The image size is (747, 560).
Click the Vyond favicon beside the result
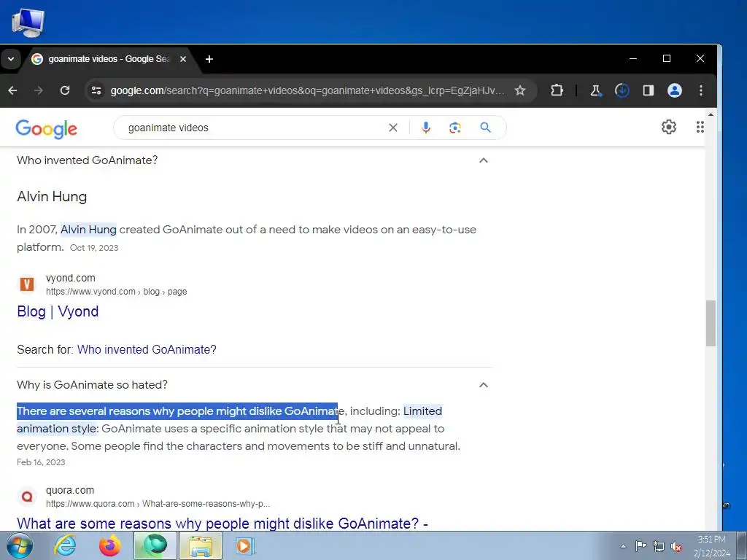click(27, 284)
